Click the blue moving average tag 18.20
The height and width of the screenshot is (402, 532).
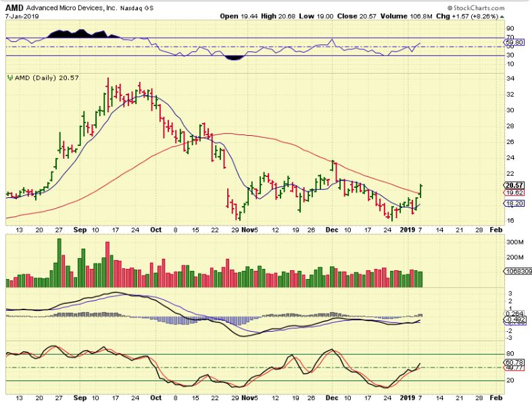coord(514,203)
